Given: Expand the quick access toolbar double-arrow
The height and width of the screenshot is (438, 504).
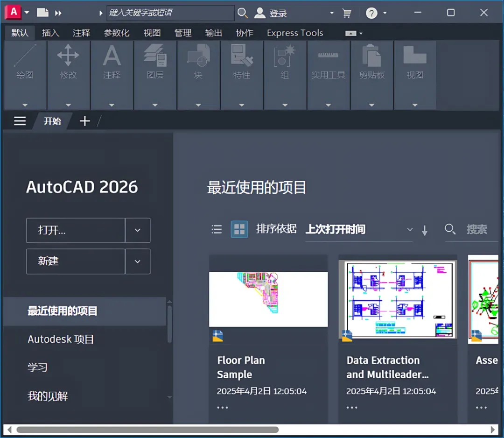Looking at the screenshot, I should tap(58, 13).
